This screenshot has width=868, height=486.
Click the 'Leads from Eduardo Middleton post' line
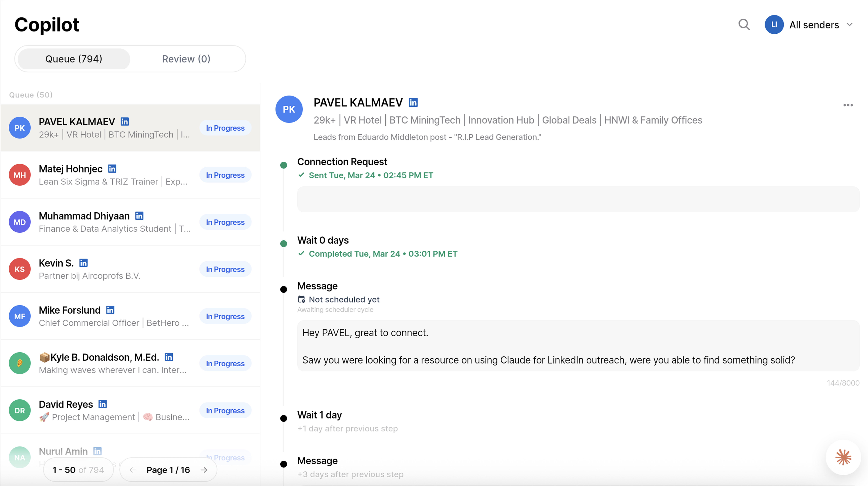(427, 137)
